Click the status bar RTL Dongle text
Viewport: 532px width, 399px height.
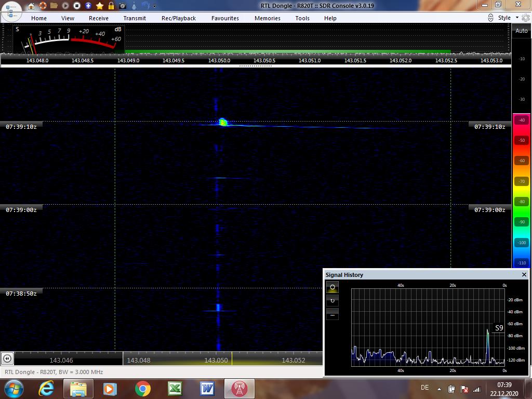[x=54, y=372]
